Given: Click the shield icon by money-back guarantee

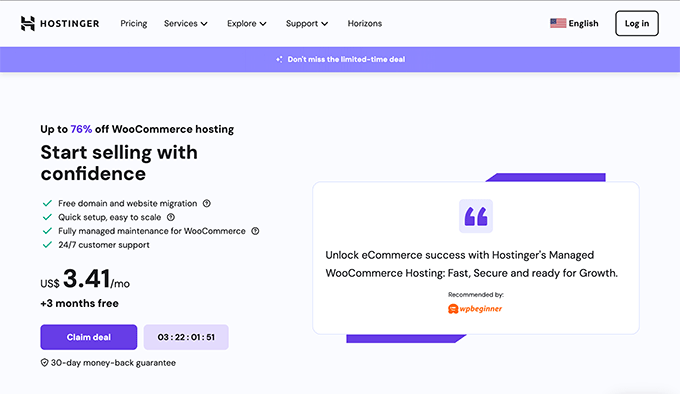Looking at the screenshot, I should 44,363.
